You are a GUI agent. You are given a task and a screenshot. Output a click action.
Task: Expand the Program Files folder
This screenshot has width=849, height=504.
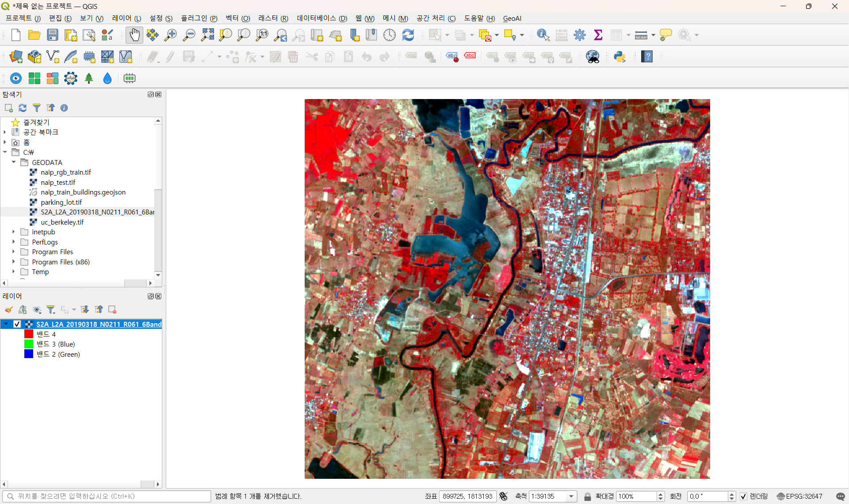[14, 252]
